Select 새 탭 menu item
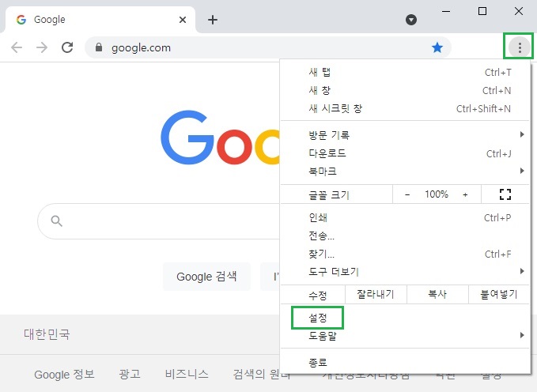537x392 pixels. pos(405,72)
